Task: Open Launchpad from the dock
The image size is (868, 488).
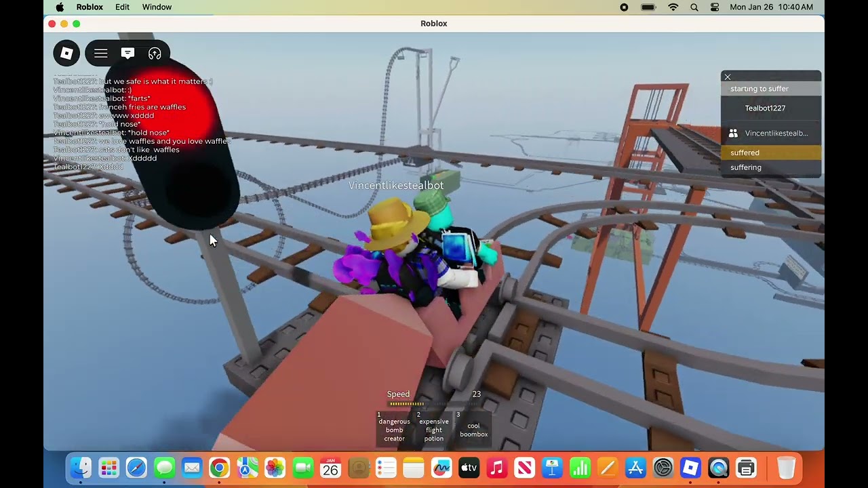Action: (x=108, y=468)
